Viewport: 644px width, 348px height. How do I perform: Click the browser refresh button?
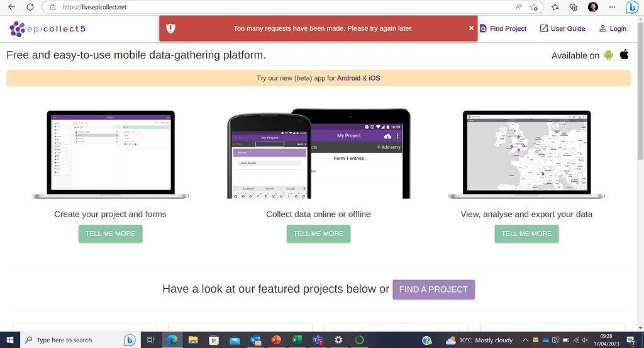[x=31, y=7]
